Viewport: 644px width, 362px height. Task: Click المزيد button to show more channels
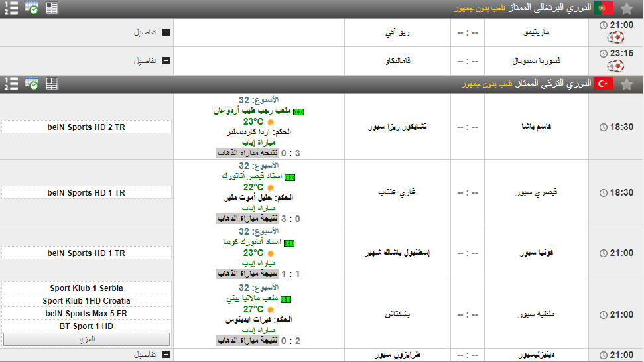[x=86, y=339]
